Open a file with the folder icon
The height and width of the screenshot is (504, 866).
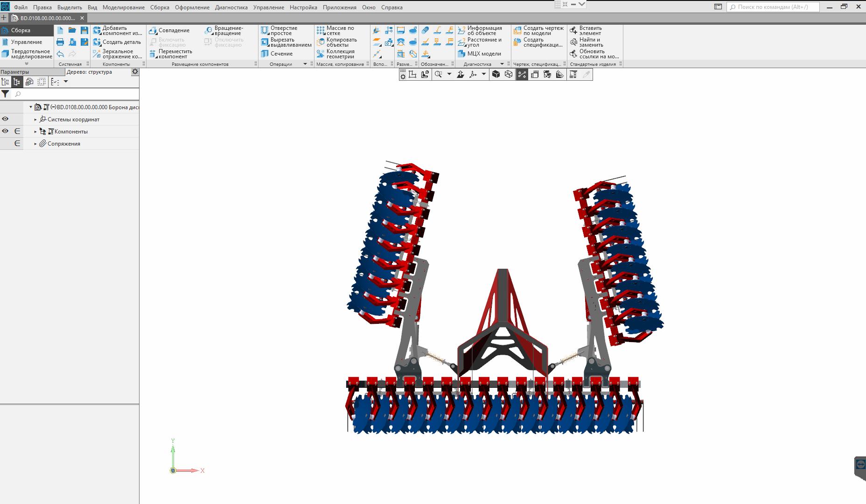coord(72,30)
